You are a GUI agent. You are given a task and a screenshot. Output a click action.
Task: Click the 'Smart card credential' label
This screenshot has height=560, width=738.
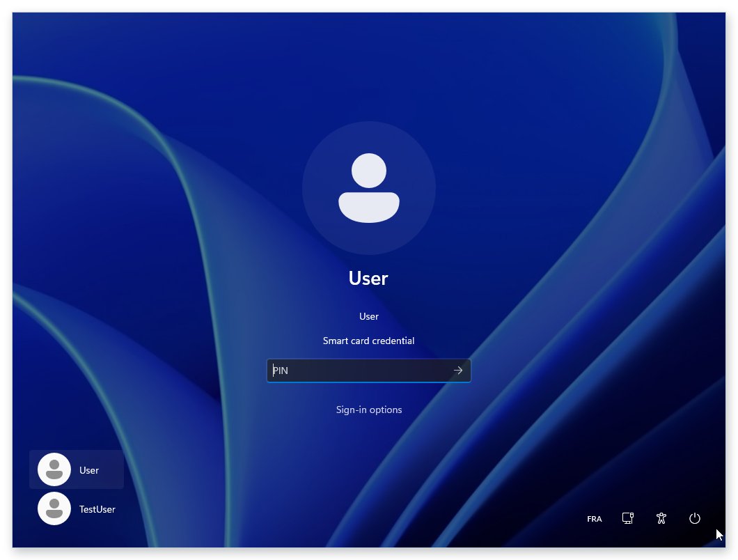click(x=368, y=341)
